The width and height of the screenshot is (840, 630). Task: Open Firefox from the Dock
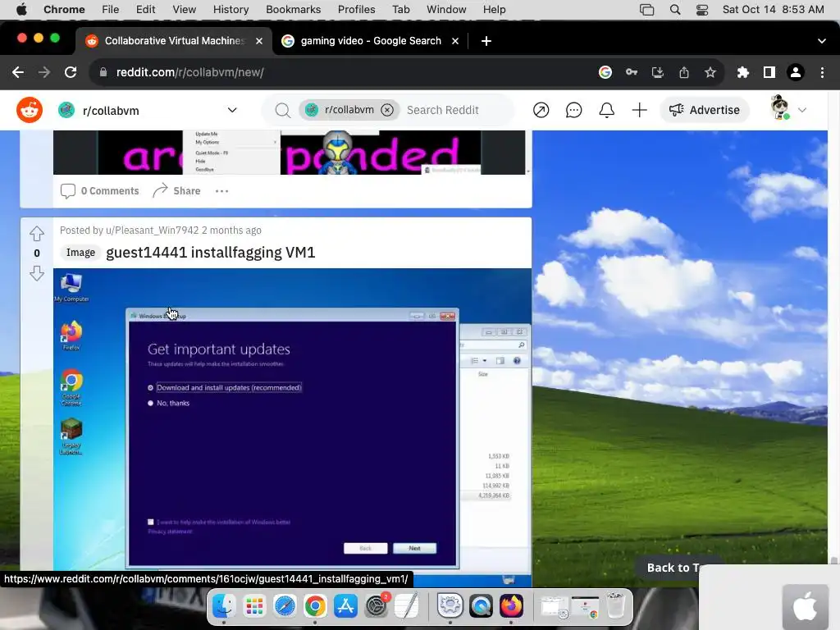(x=511, y=606)
